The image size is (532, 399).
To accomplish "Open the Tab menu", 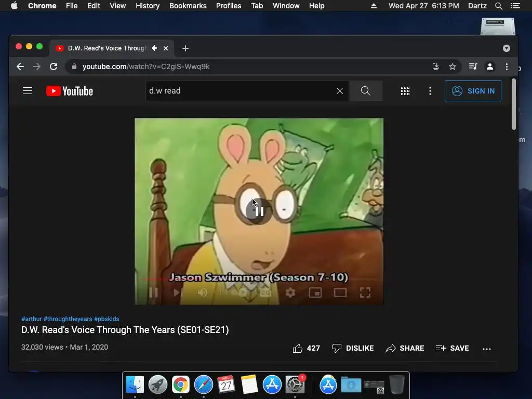I will pos(257,6).
